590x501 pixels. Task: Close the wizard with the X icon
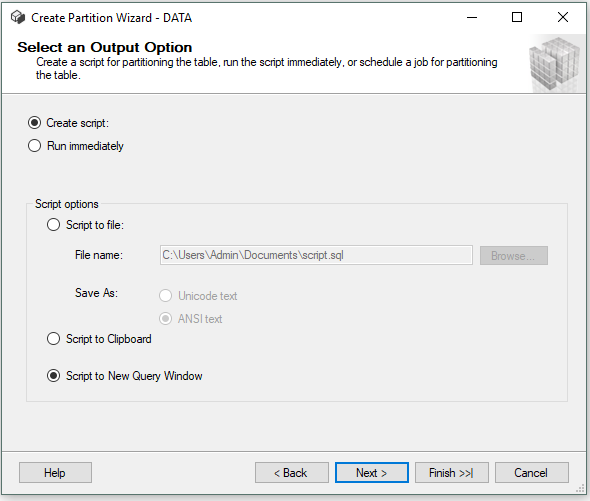point(563,17)
